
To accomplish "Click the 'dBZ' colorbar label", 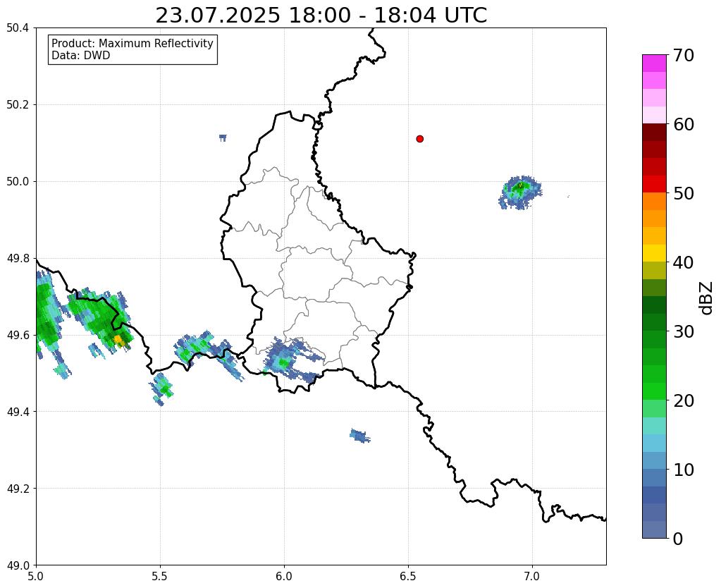I will pos(707,298).
